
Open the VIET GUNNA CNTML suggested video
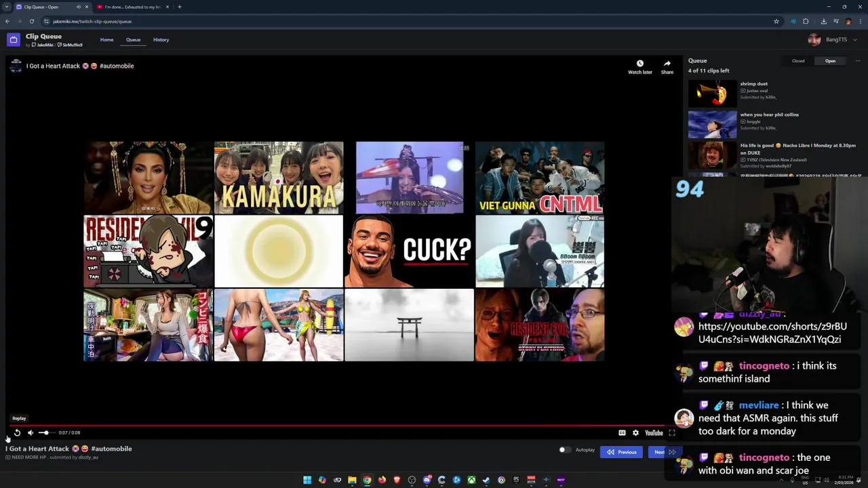click(540, 178)
